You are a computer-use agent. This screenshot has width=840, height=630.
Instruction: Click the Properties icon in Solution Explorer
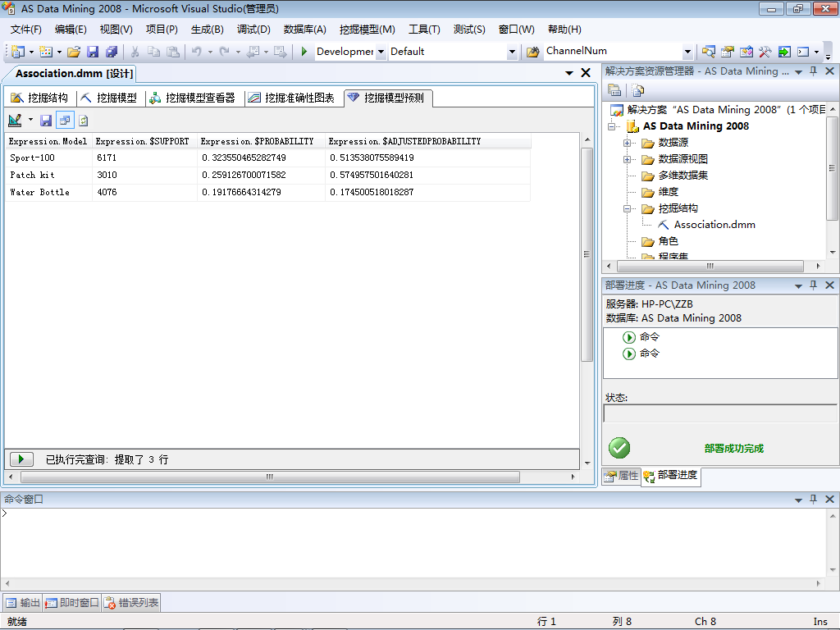click(614, 90)
